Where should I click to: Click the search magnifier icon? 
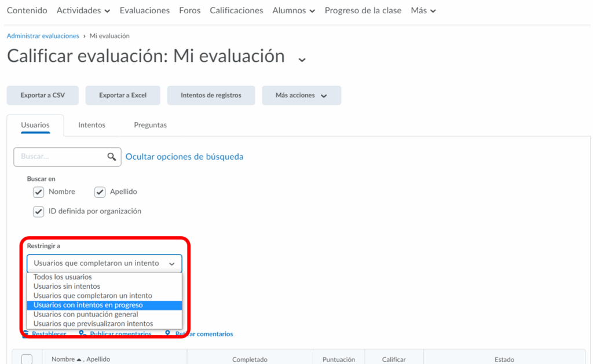tap(112, 157)
